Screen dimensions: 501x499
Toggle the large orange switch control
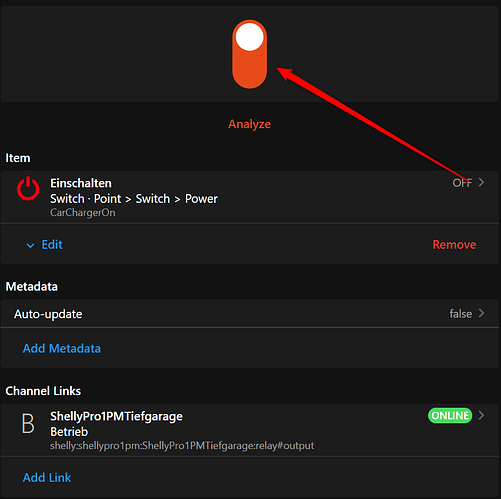click(249, 54)
